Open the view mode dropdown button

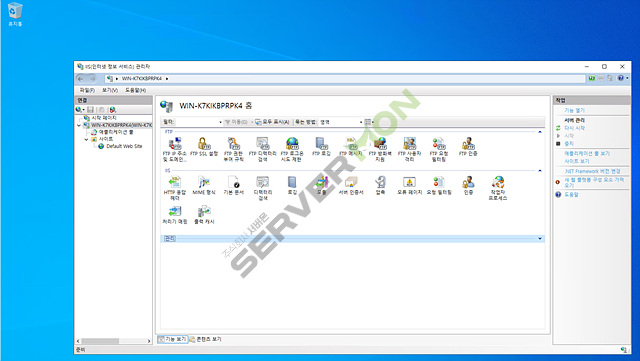pyautogui.click(x=369, y=122)
